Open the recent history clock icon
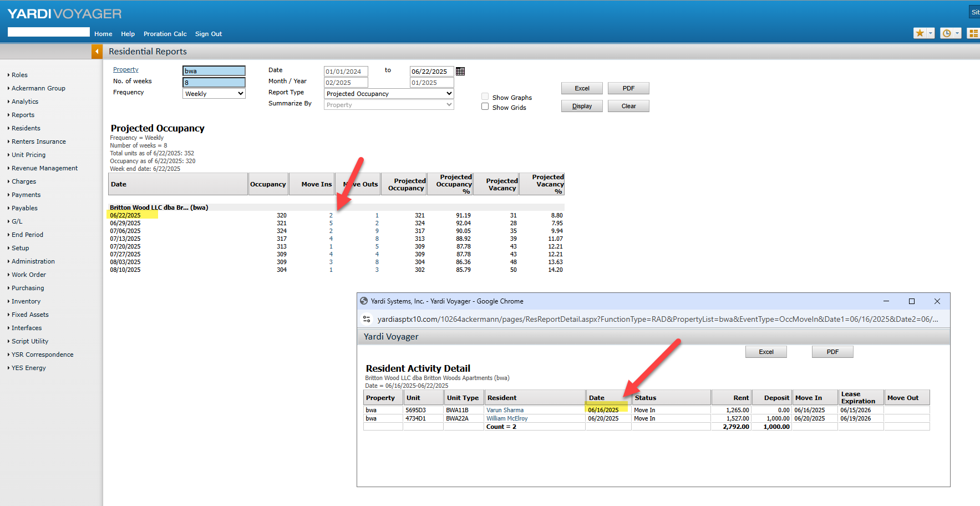 click(x=947, y=33)
